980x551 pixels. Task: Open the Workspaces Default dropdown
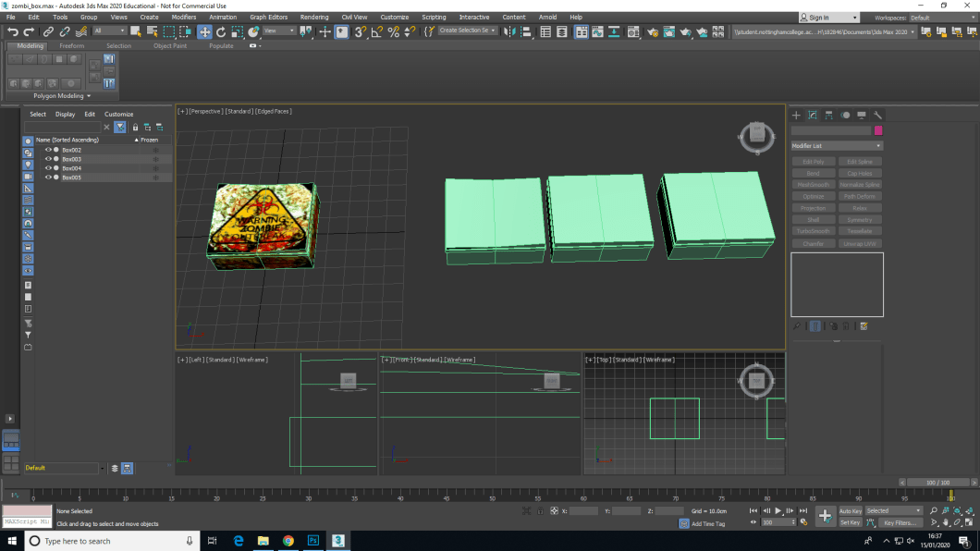pyautogui.click(x=942, y=18)
